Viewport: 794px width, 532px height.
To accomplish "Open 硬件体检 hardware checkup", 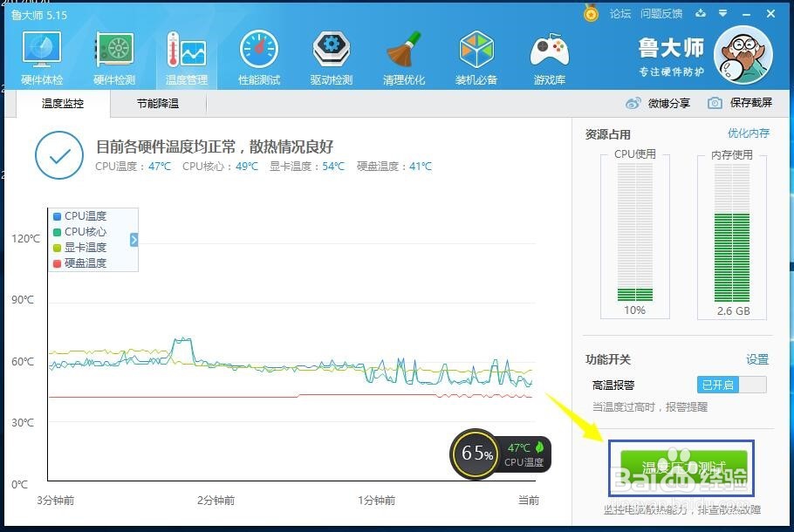I will point(42,58).
